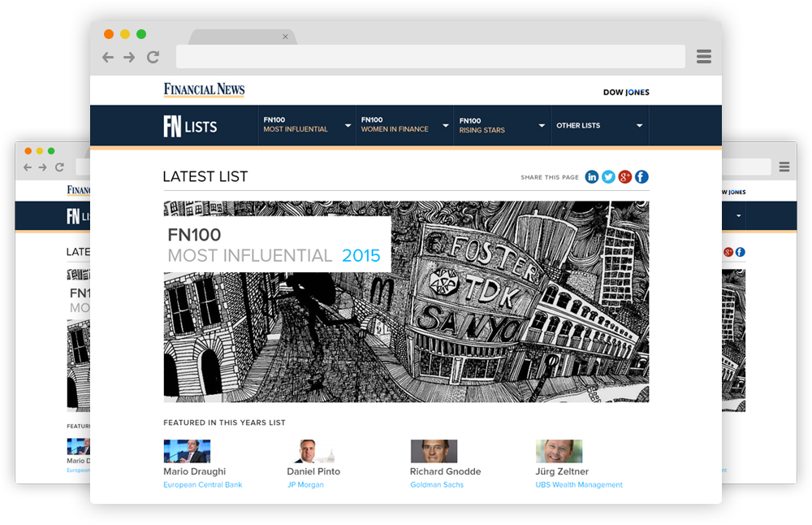Open Mario Draughi photo thumbnail

click(187, 451)
